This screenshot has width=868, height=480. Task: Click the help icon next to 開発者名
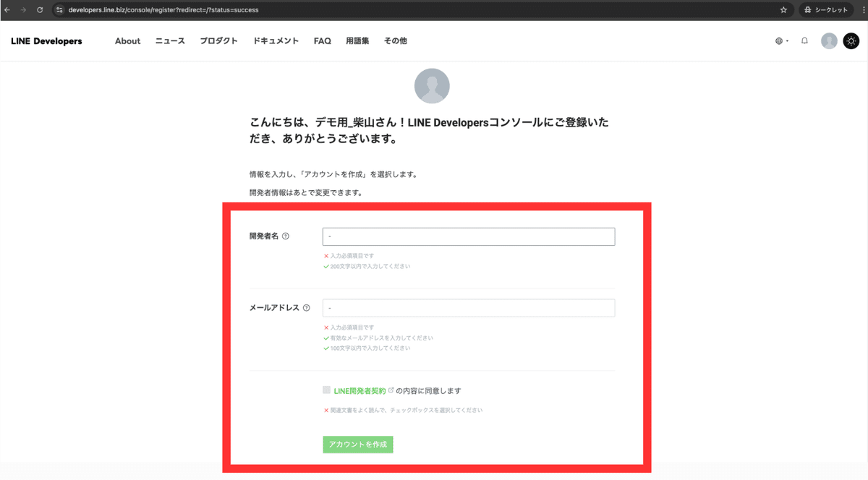click(286, 236)
